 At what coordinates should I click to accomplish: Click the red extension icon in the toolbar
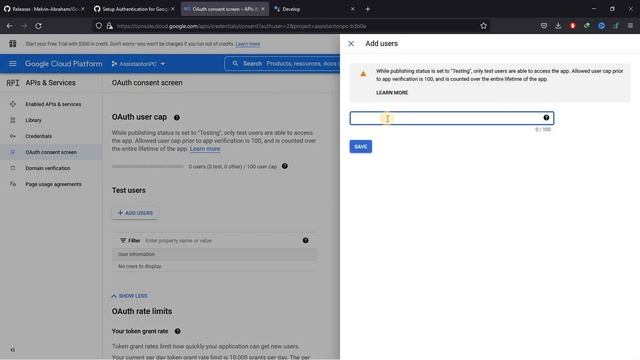(x=573, y=26)
